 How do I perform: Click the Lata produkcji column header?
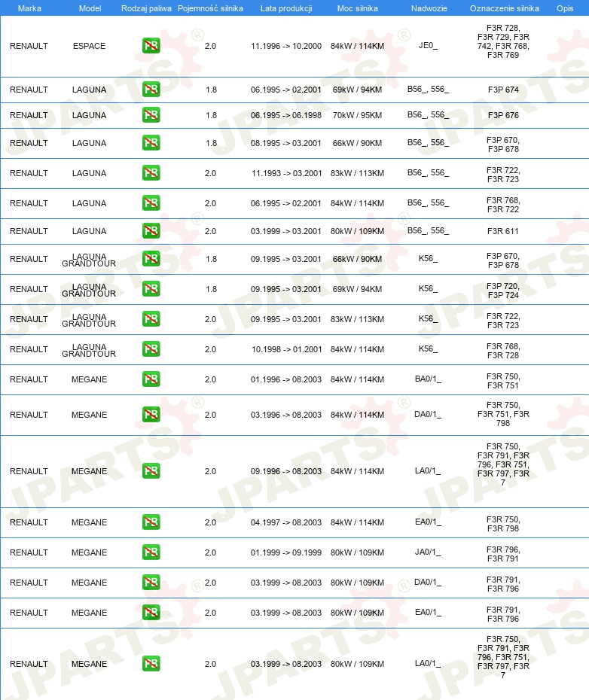click(x=286, y=8)
